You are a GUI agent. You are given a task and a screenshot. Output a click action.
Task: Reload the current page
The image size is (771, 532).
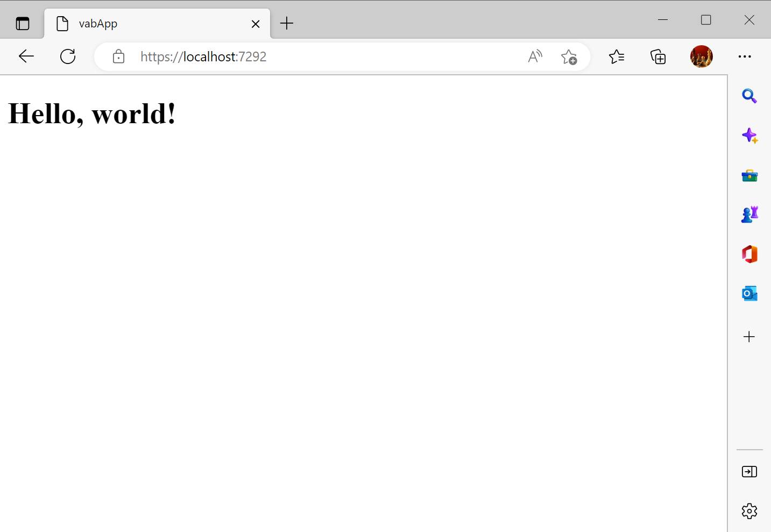click(x=68, y=56)
